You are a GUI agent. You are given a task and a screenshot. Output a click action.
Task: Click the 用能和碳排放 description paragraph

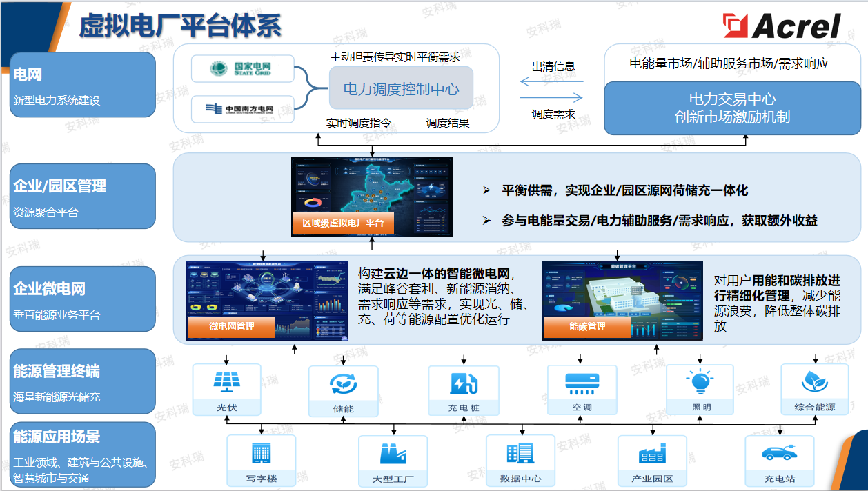pos(778,303)
